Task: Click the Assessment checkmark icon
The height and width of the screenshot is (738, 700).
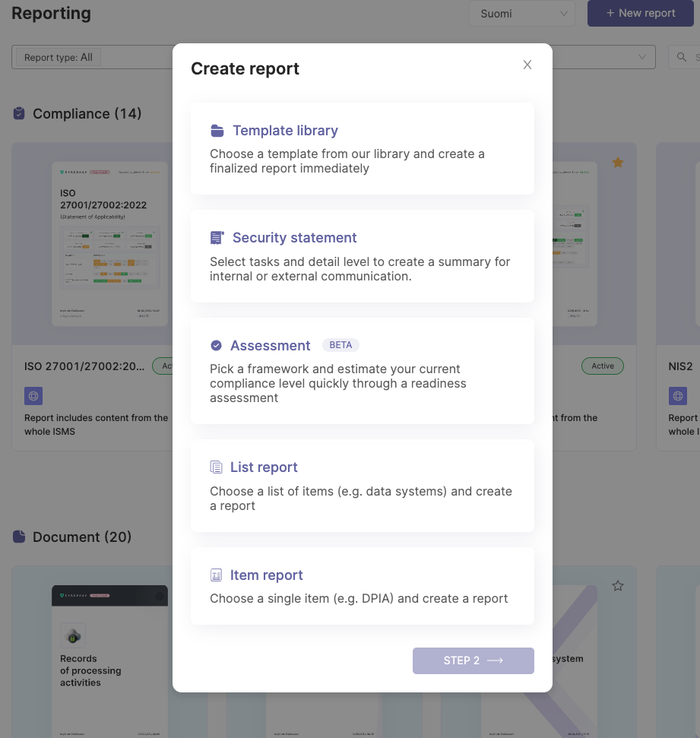Action: pos(216,346)
